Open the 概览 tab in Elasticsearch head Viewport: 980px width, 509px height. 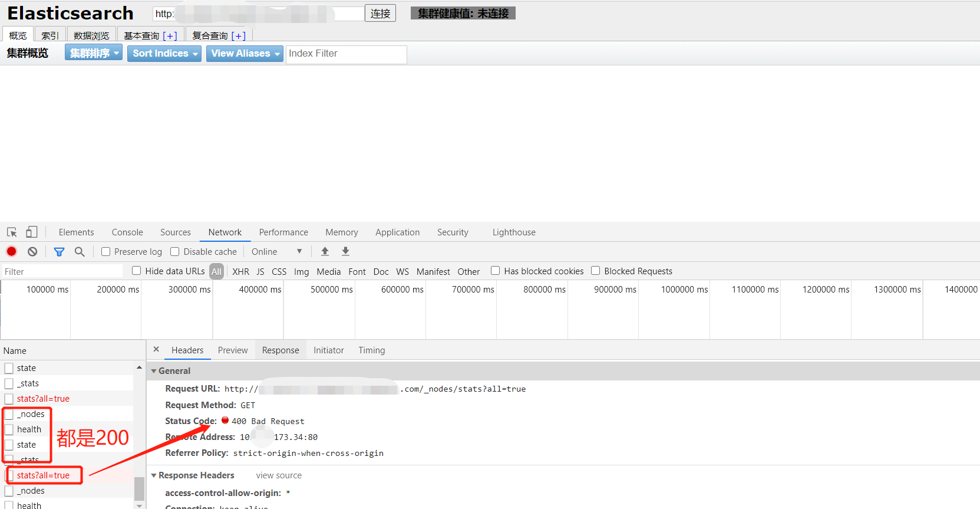click(x=18, y=35)
